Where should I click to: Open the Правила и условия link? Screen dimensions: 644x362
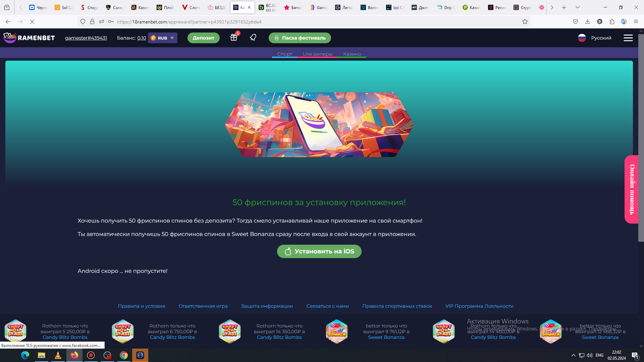pyautogui.click(x=141, y=306)
